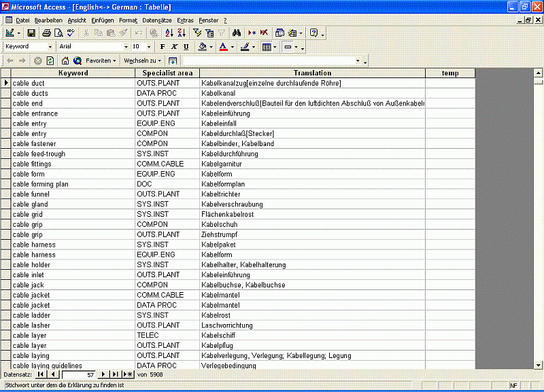
Task: Click the record number input field
Action: pos(79,374)
